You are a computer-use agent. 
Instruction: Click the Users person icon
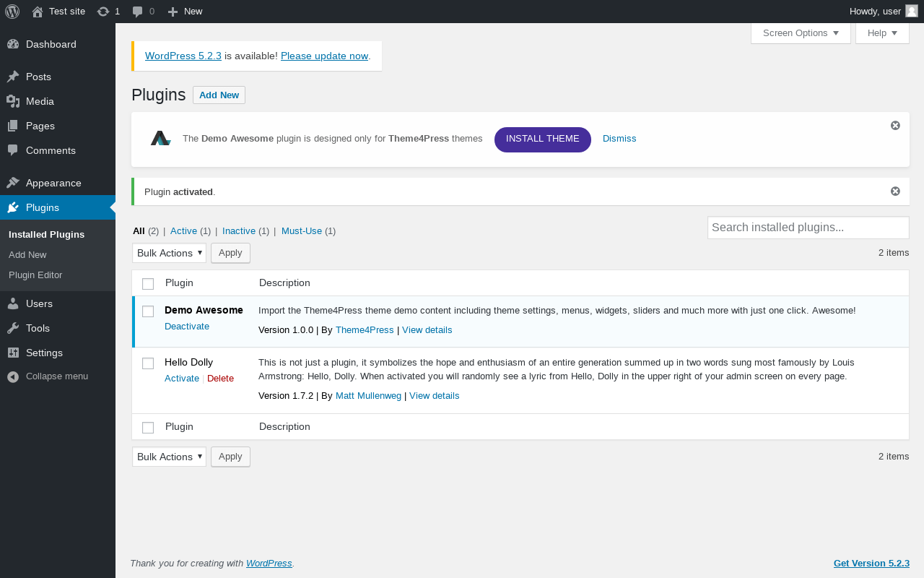pos(13,303)
